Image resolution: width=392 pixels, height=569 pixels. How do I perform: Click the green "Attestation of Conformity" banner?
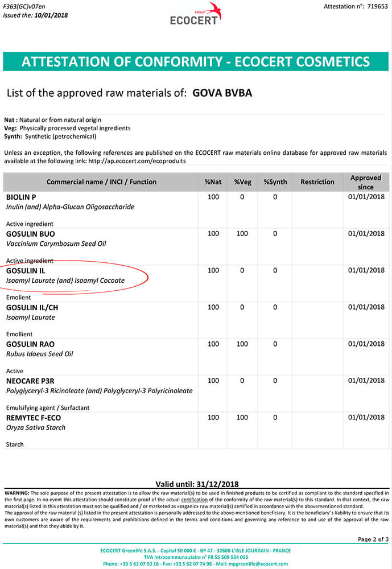[x=196, y=61]
